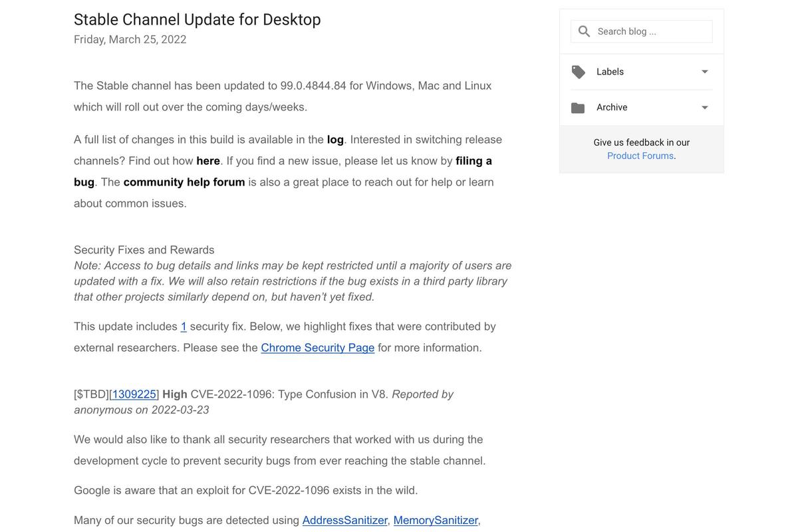Click 'Reported by anonymous on 2022-03-23' text

(263, 402)
